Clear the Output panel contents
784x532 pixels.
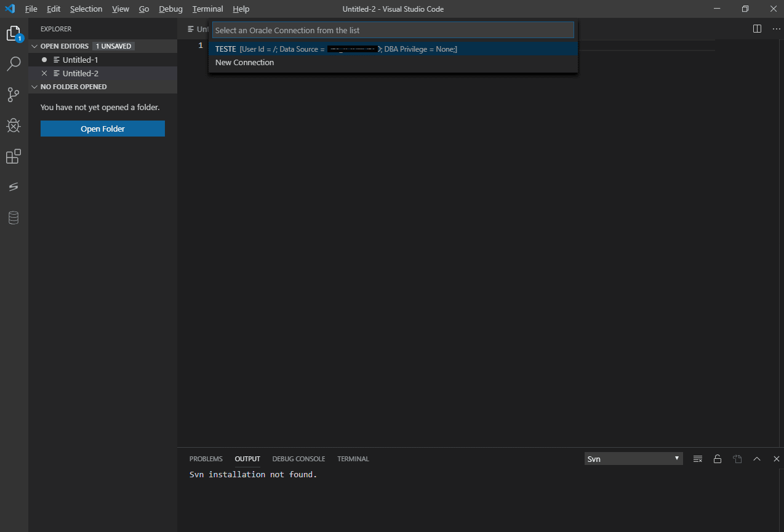(x=697, y=458)
